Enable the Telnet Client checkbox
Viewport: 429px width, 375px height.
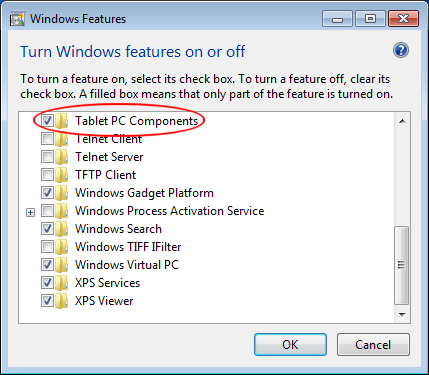(47, 139)
